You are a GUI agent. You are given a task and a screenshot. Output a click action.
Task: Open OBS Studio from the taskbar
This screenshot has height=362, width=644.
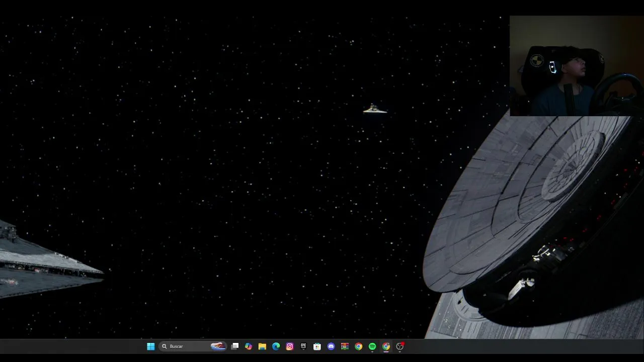pos(400,346)
